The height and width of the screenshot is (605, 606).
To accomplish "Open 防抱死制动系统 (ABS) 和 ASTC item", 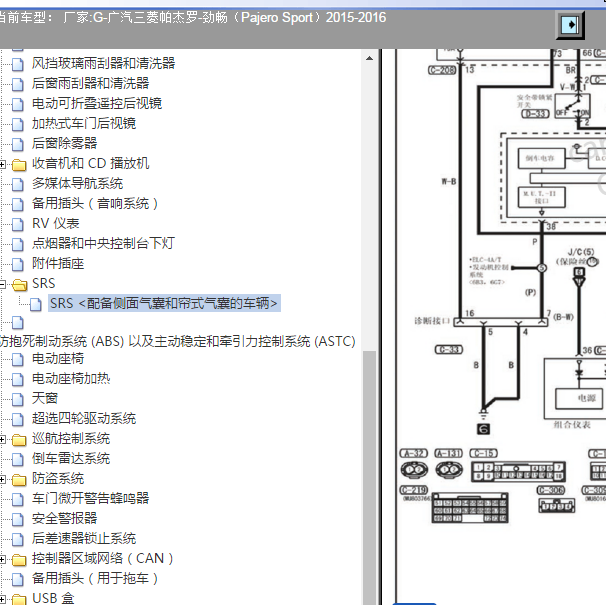I will coord(177,342).
